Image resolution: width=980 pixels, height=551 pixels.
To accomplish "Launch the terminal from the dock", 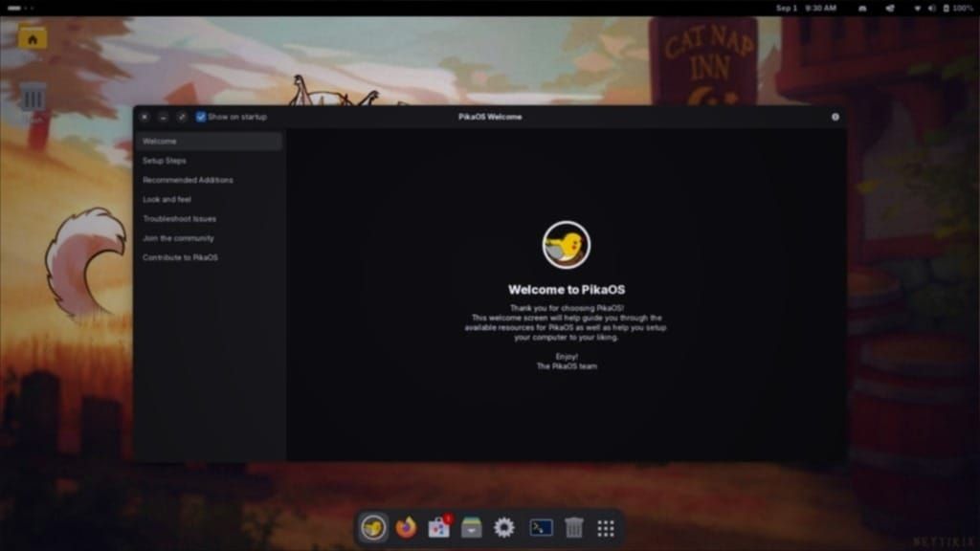I will pos(541,528).
